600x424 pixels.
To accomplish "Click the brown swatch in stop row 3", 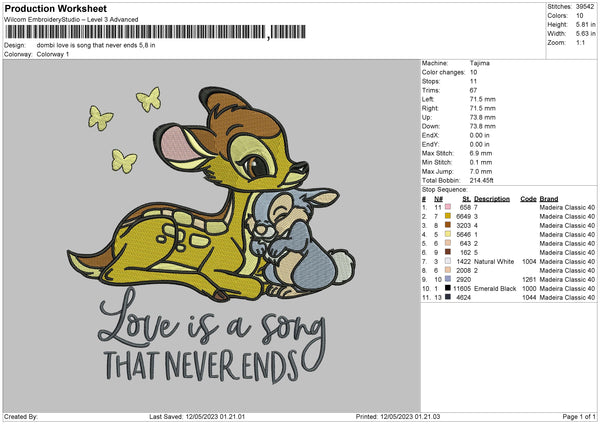I will (447, 225).
